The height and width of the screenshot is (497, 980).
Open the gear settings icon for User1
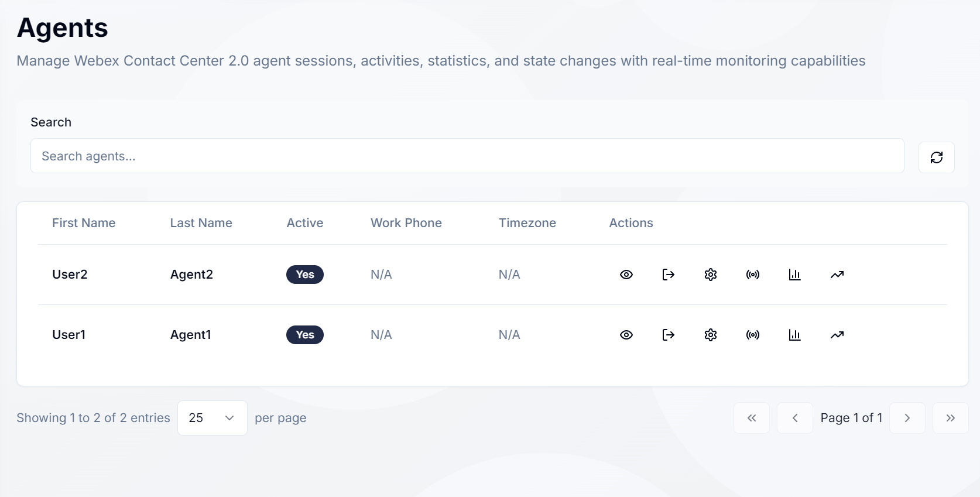click(710, 335)
